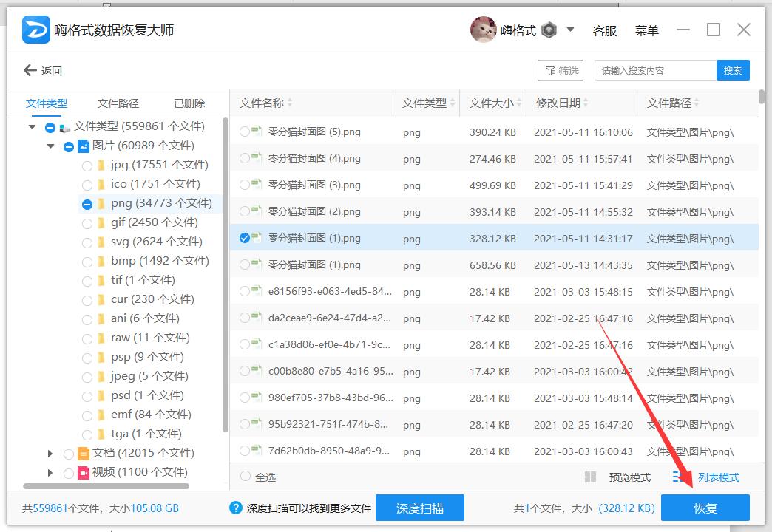
Task: Click the tga folder icon
Action: [101, 434]
